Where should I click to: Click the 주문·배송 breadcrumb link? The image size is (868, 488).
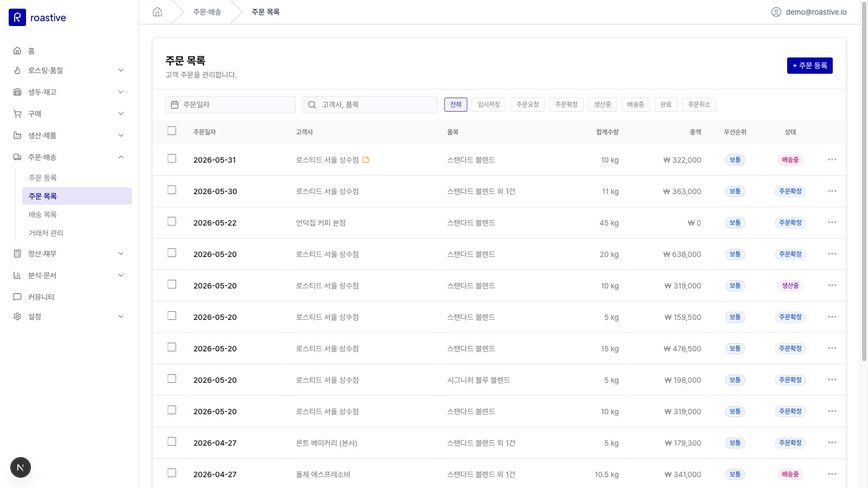tap(207, 12)
